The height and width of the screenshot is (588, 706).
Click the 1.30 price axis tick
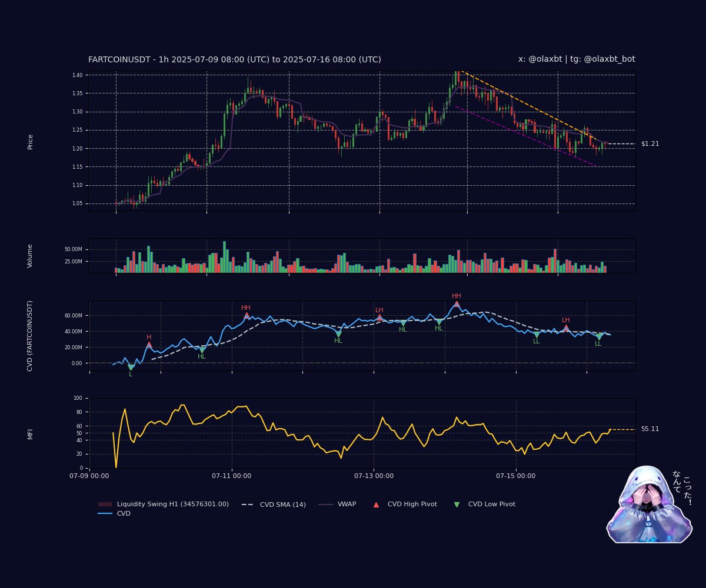point(78,112)
